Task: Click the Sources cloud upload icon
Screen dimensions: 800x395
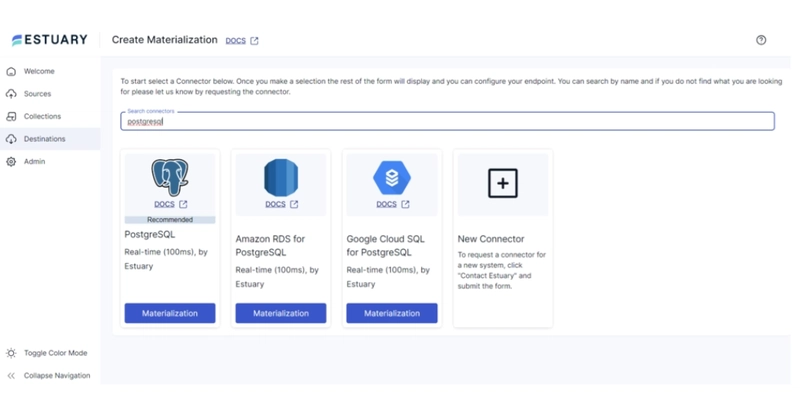Action: (x=11, y=94)
